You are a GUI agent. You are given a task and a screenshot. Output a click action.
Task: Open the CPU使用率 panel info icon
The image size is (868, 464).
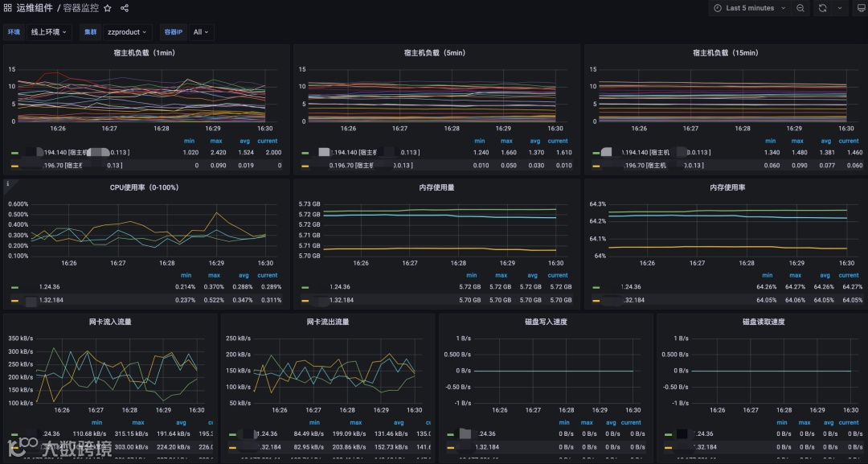click(8, 184)
